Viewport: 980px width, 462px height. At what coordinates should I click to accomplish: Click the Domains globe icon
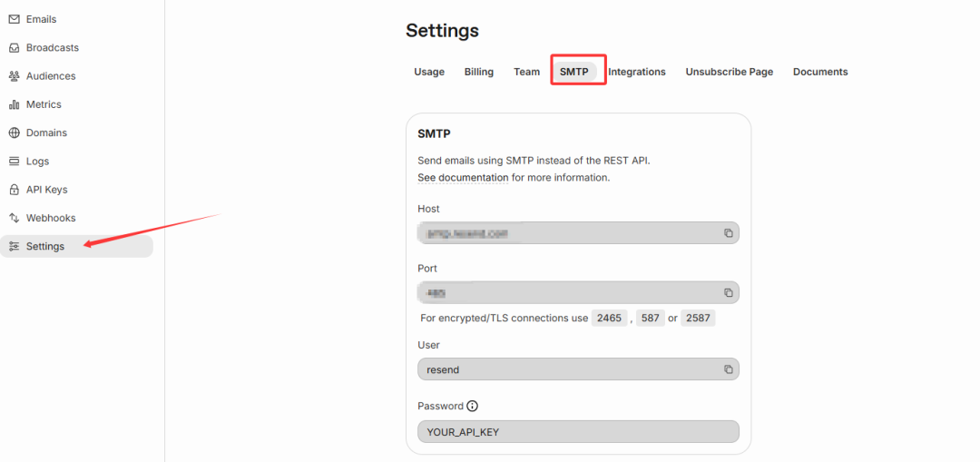(14, 133)
